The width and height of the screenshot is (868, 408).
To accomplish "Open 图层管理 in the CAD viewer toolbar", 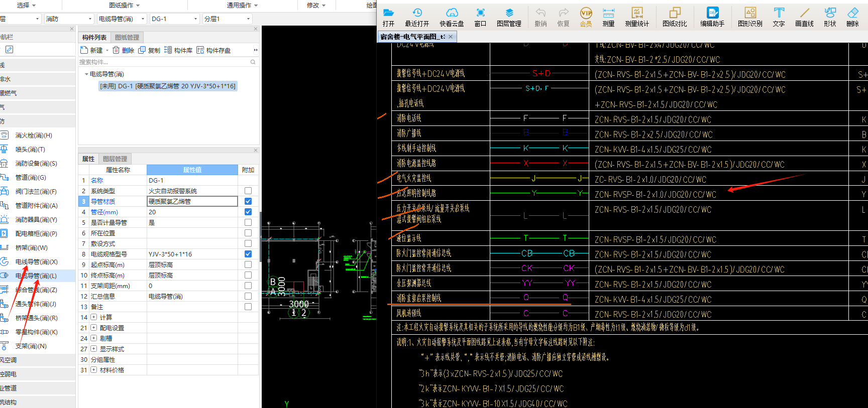I will click(509, 17).
